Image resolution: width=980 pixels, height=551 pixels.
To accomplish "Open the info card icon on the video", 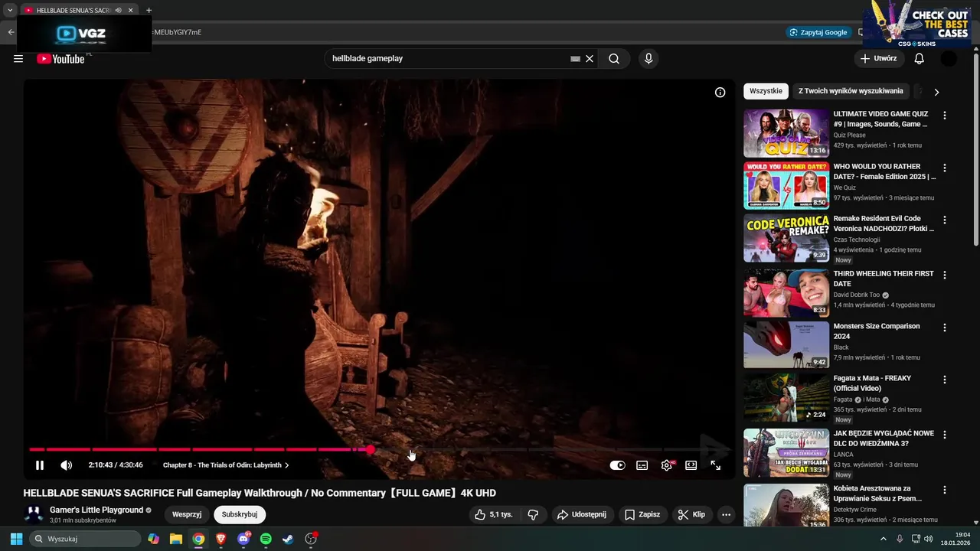I will point(720,93).
